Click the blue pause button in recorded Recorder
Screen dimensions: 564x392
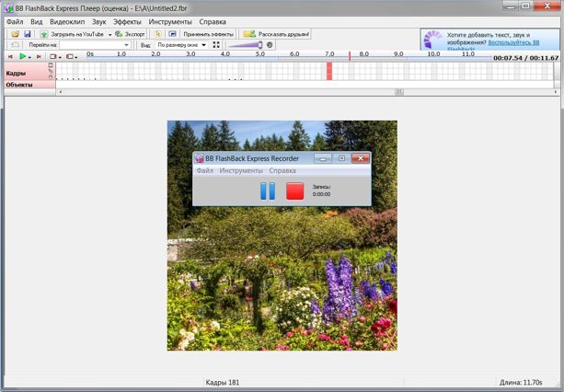click(x=268, y=190)
